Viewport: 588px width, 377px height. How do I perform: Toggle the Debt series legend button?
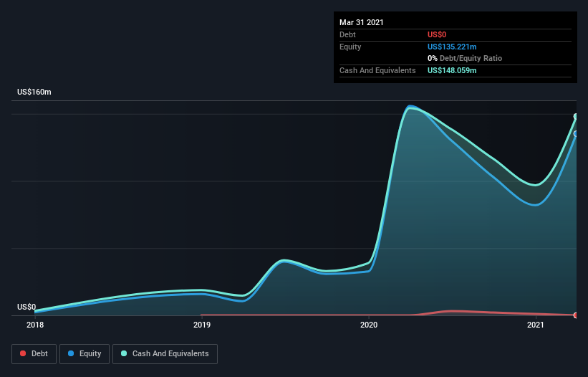tap(34, 354)
